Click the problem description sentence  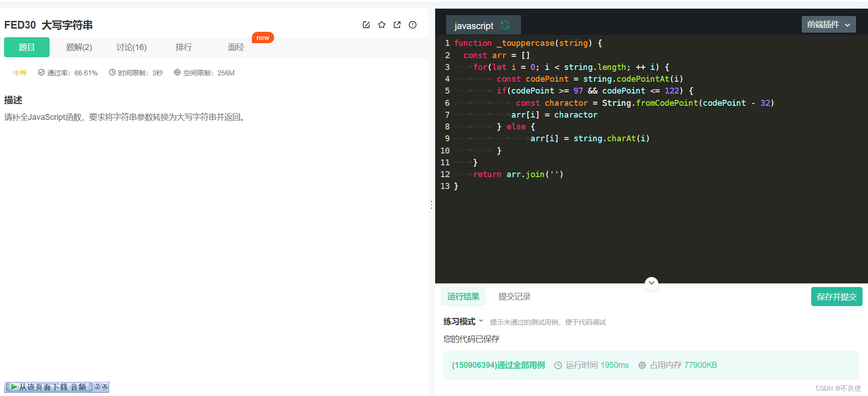point(125,117)
